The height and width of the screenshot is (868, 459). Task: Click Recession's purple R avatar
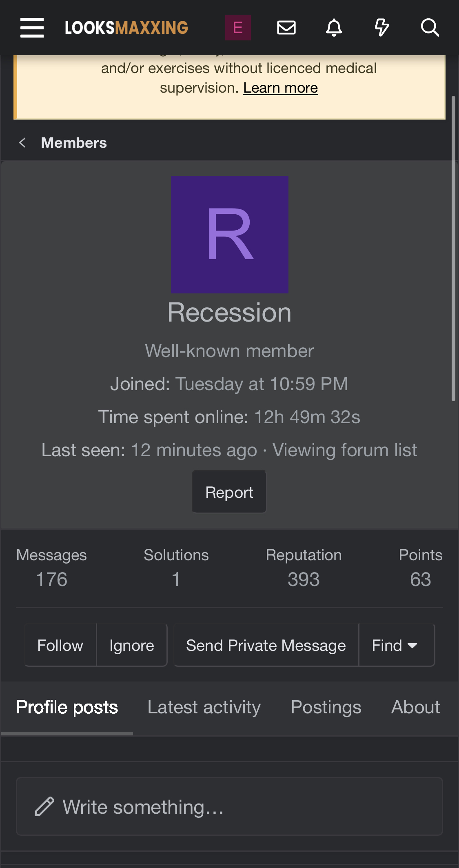[230, 235]
